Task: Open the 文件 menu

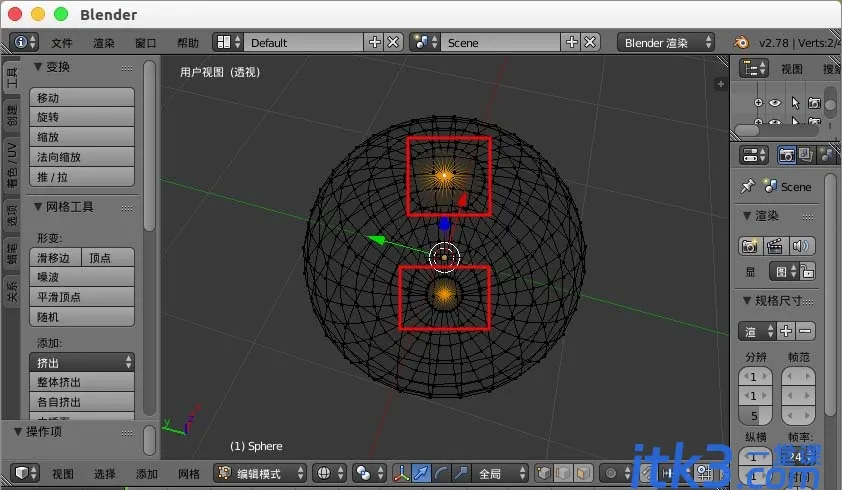Action: pos(62,42)
